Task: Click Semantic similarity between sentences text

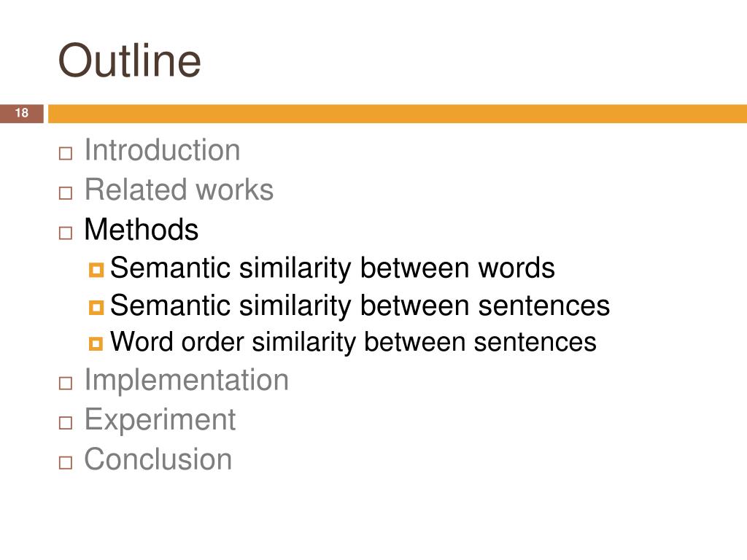Action: pyautogui.click(x=360, y=306)
